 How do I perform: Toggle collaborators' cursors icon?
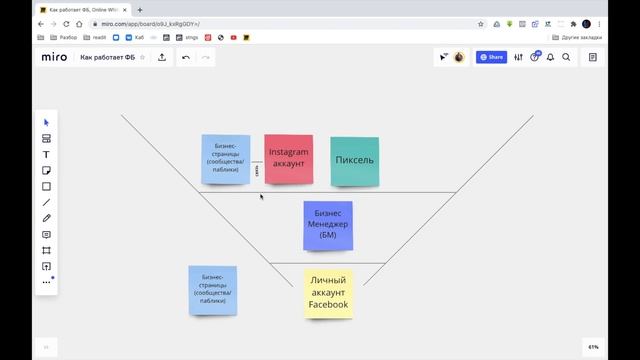click(444, 57)
